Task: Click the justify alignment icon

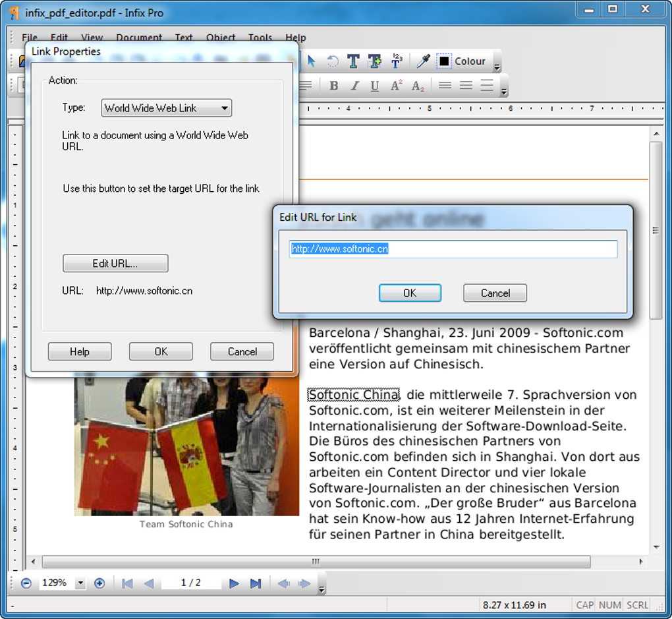Action: [x=306, y=85]
